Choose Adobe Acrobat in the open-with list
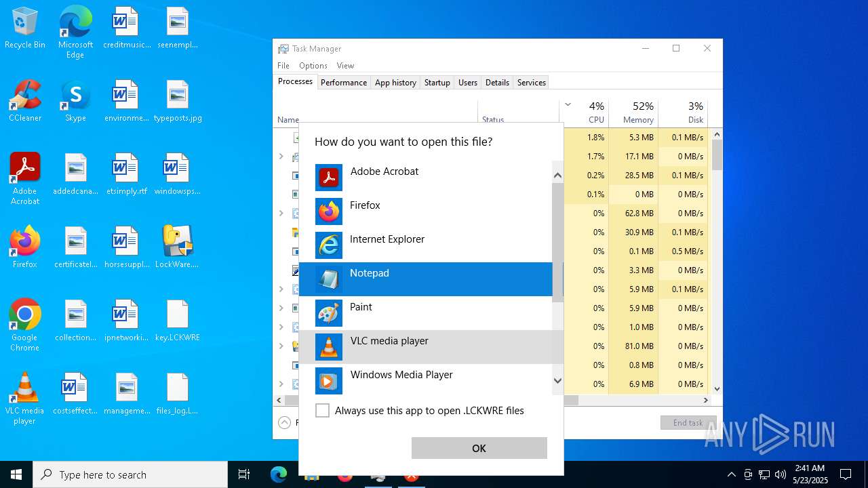 click(425, 178)
